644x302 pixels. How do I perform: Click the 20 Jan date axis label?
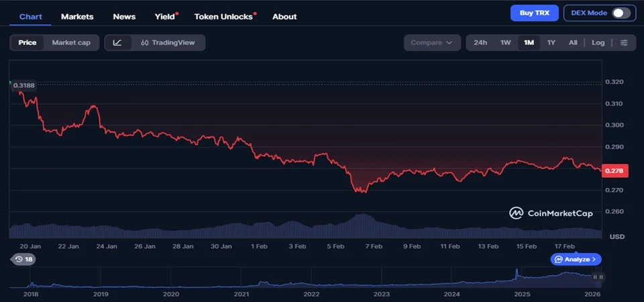30,246
